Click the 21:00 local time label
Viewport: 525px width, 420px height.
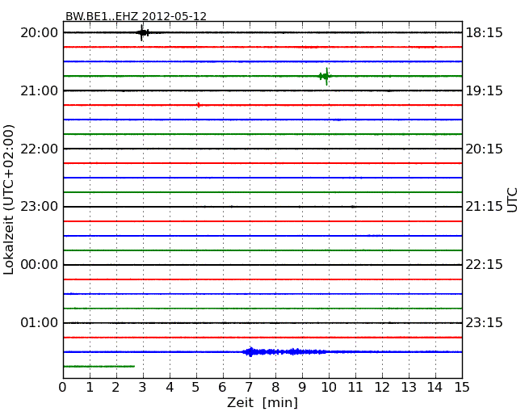(x=40, y=90)
